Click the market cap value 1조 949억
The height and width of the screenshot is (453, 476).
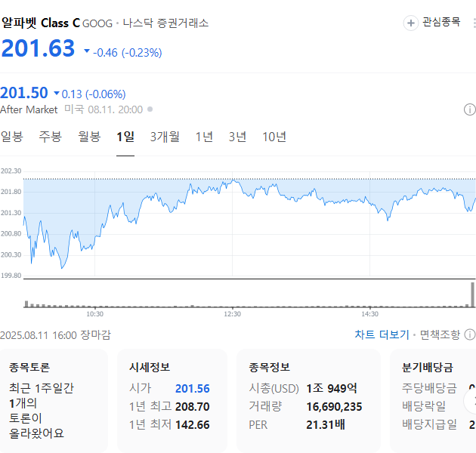[332, 388]
